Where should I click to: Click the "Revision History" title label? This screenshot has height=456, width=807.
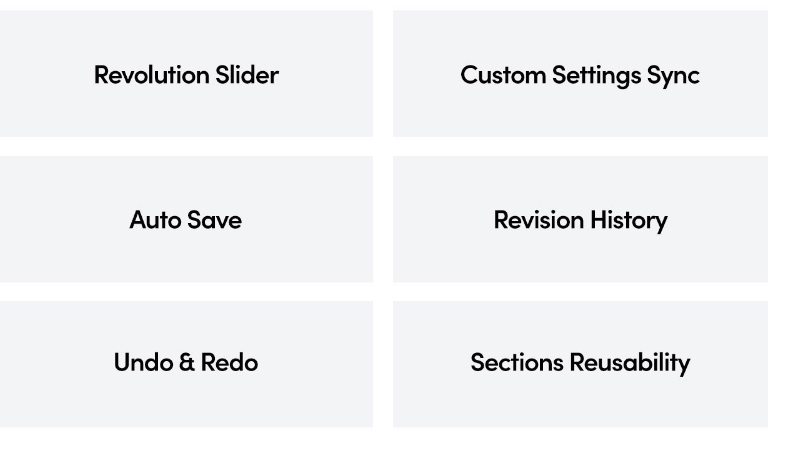(x=580, y=220)
